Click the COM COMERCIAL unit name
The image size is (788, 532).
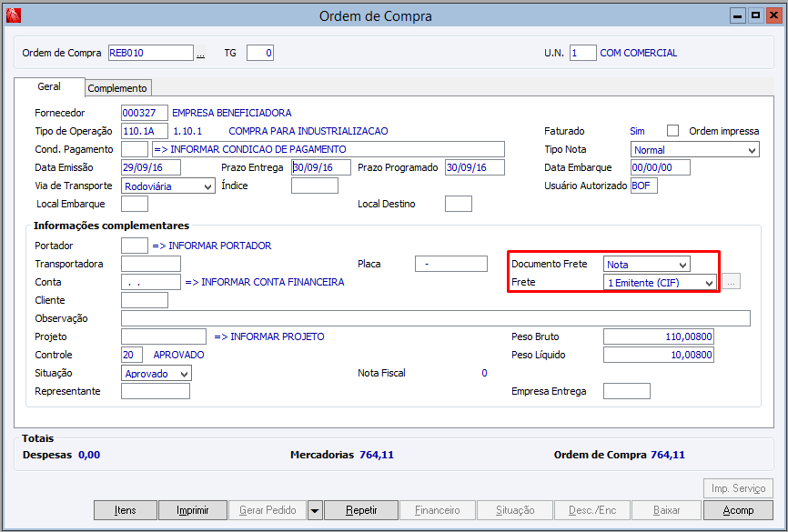[638, 53]
